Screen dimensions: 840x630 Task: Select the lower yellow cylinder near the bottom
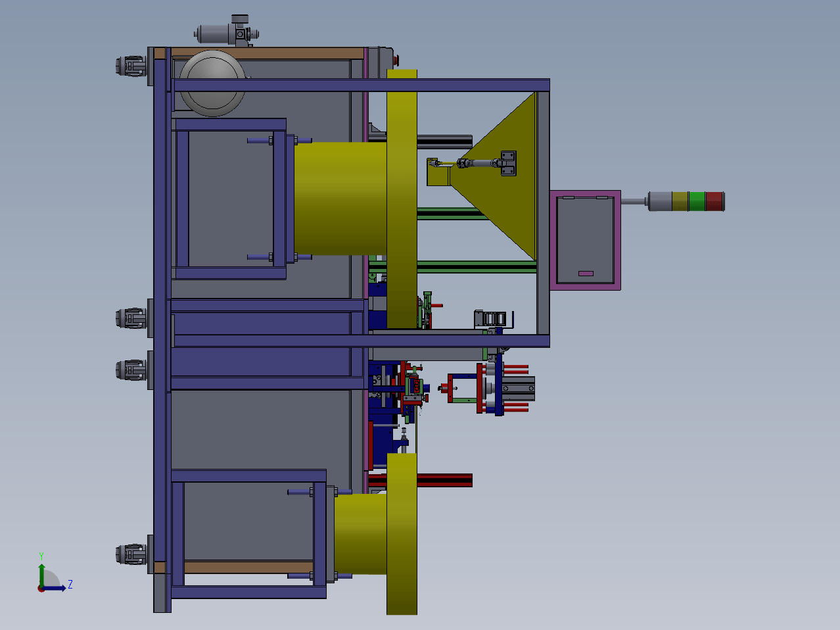coord(361,534)
